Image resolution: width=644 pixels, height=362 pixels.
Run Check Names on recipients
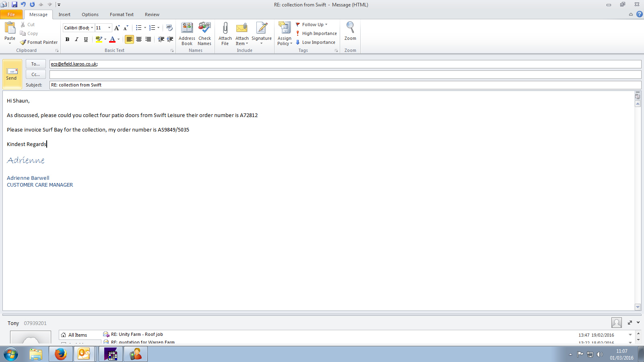[x=204, y=34]
